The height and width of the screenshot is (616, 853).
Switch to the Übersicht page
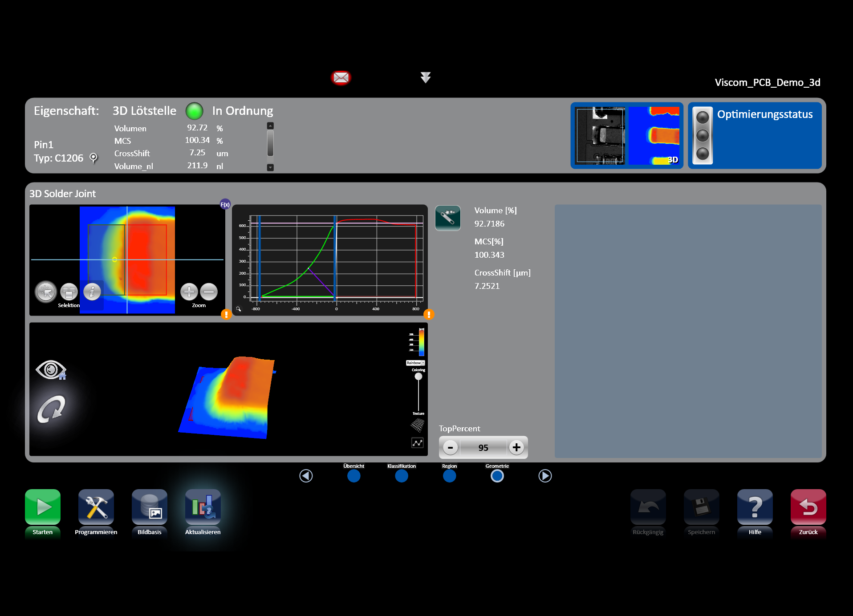pyautogui.click(x=354, y=476)
